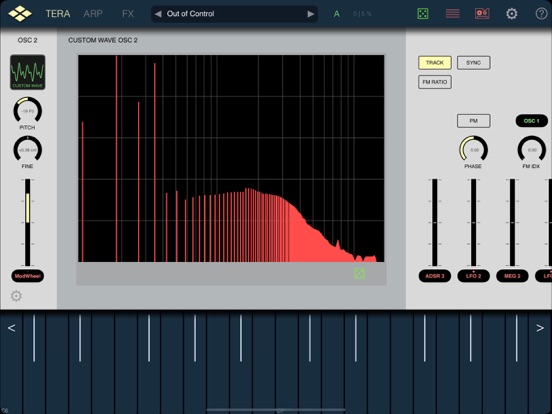Go to previous preset with left arrow

click(x=158, y=14)
